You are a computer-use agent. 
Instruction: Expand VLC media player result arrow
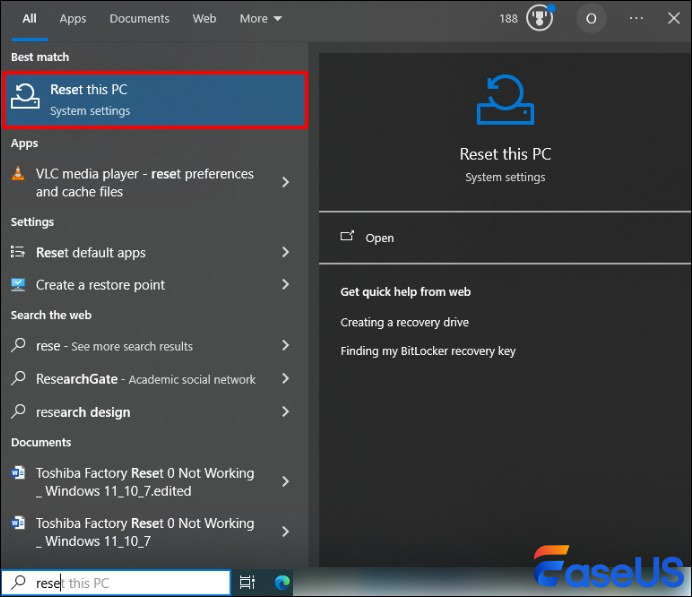[286, 182]
